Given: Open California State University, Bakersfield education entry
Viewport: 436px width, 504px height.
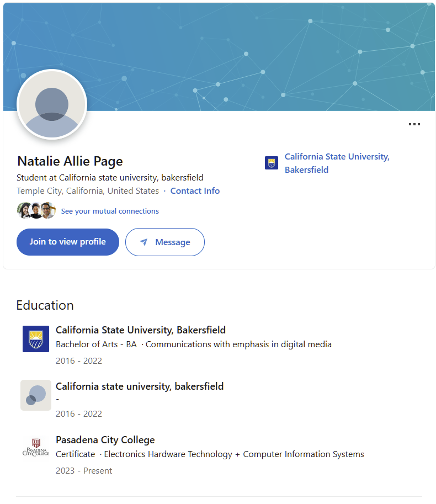Looking at the screenshot, I should pos(141,330).
